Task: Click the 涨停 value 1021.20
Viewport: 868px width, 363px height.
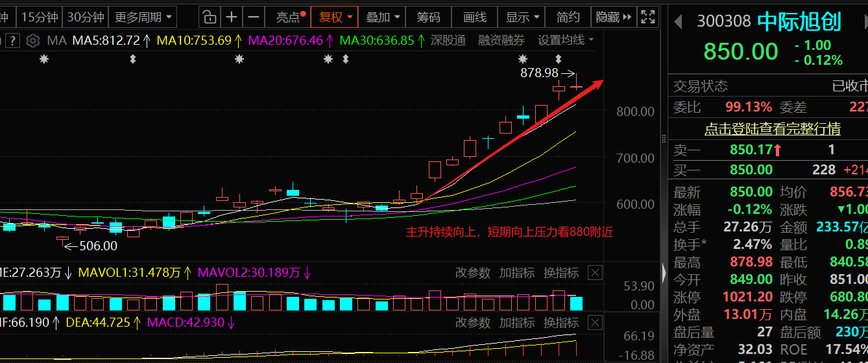Action: point(748,298)
